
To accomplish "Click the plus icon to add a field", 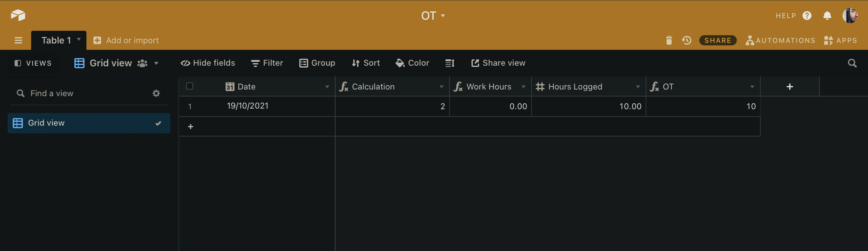I will (x=789, y=87).
